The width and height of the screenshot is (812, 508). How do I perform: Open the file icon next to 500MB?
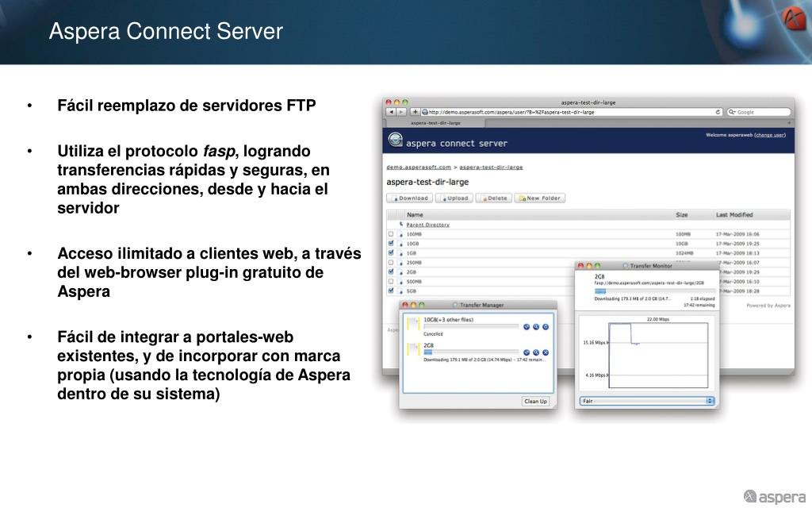pos(400,282)
